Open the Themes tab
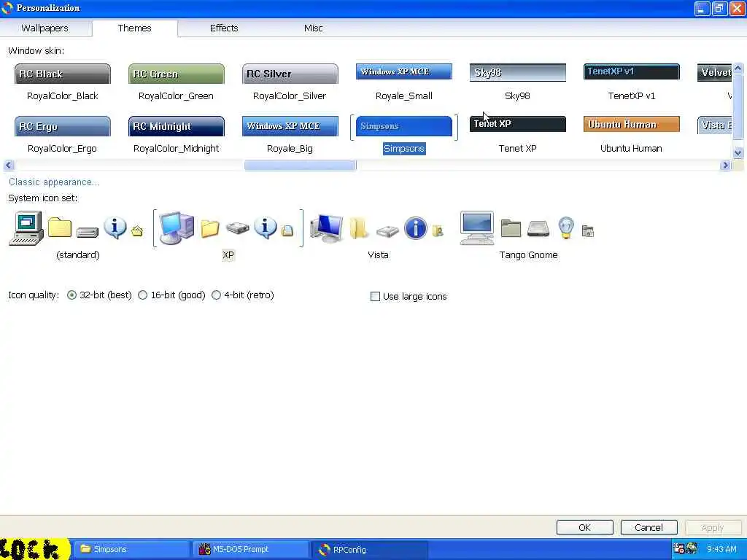Viewport: 747px width, 560px height. 135,28
